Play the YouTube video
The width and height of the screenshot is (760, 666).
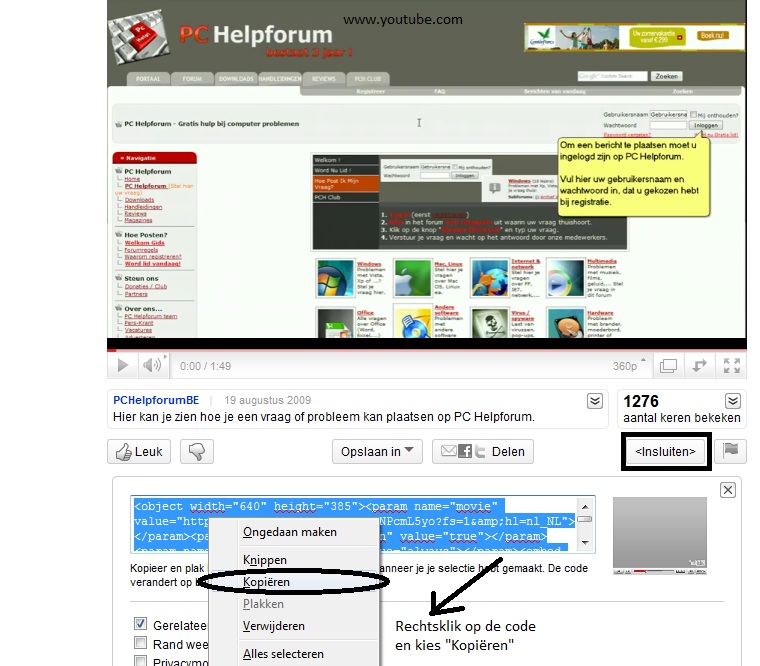pos(123,365)
